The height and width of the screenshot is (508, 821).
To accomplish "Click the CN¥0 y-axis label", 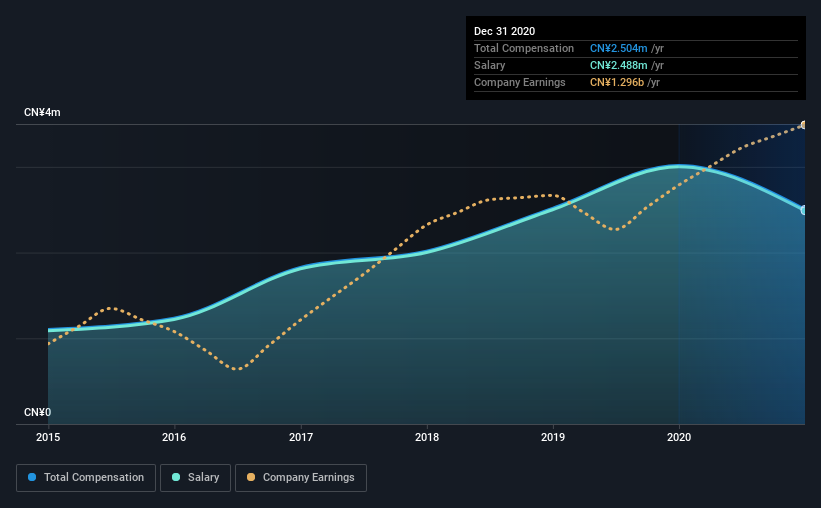I will click(38, 412).
